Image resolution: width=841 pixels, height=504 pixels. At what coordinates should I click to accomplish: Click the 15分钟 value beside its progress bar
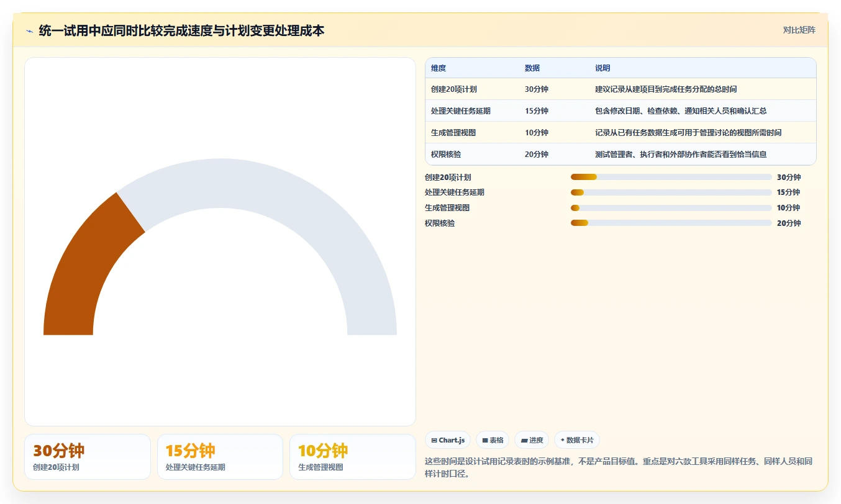pos(789,192)
